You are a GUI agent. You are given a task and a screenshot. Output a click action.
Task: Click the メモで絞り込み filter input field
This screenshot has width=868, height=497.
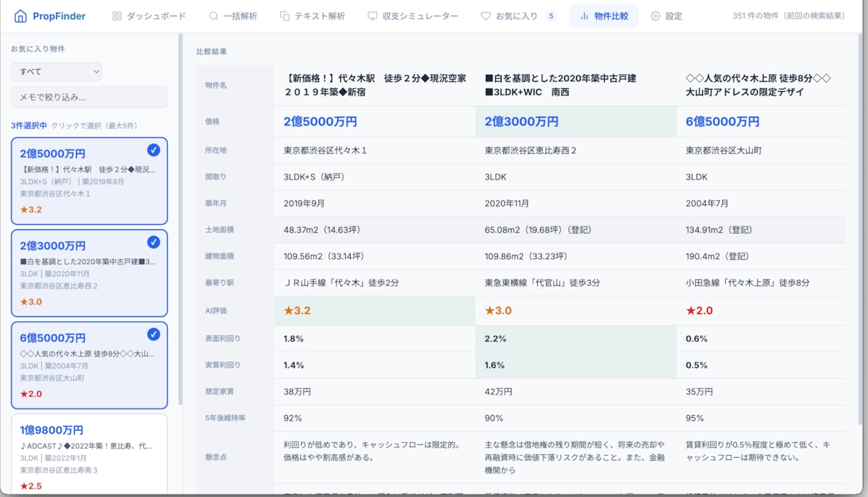(89, 97)
